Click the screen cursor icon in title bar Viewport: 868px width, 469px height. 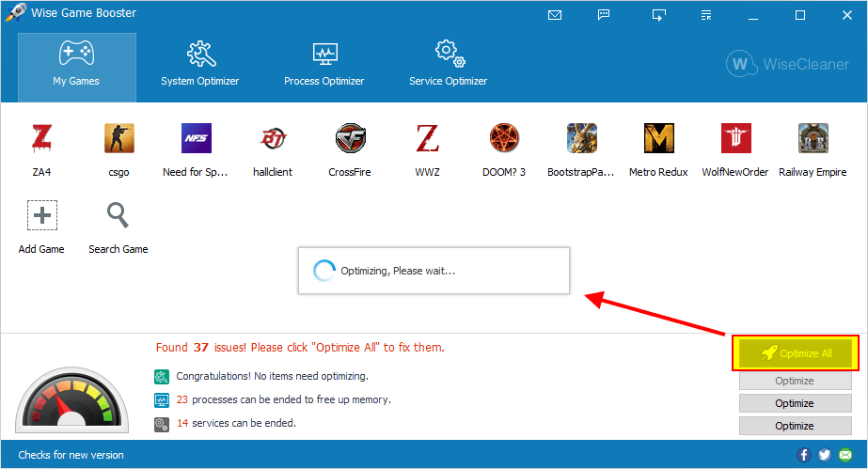point(658,15)
